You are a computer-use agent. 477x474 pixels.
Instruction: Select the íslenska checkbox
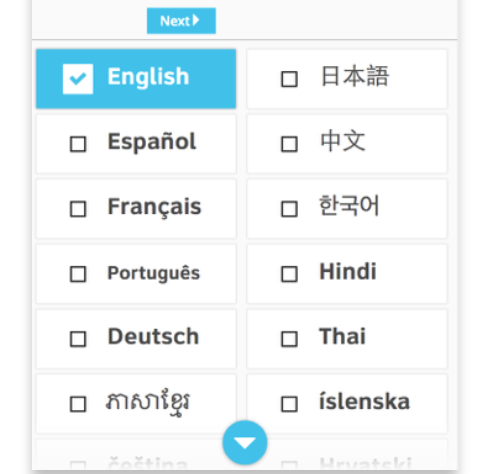pos(289,404)
